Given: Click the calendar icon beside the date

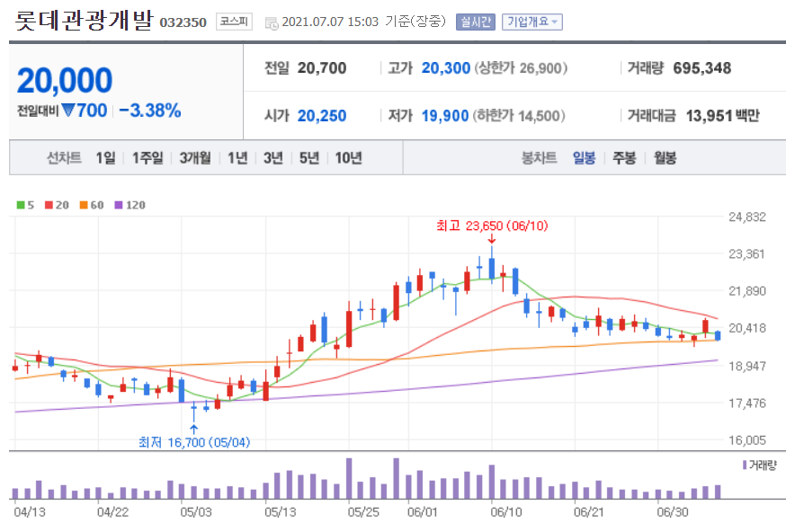Looking at the screenshot, I should coord(272,23).
